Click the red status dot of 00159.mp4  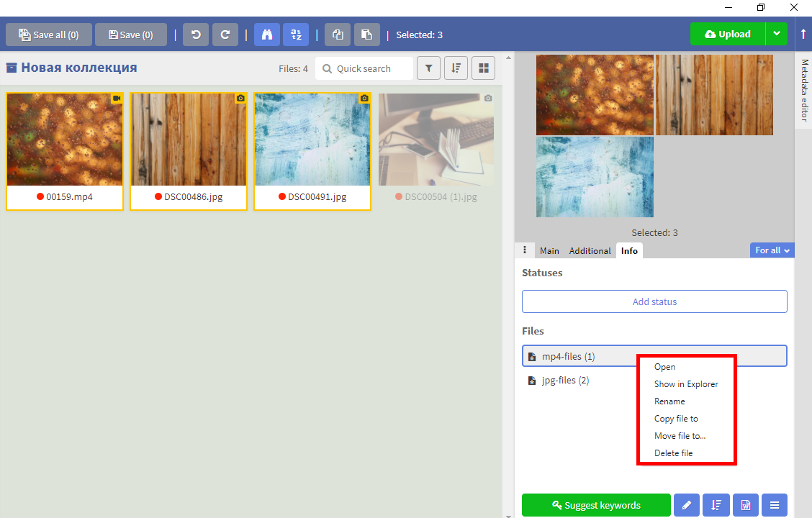pos(40,196)
